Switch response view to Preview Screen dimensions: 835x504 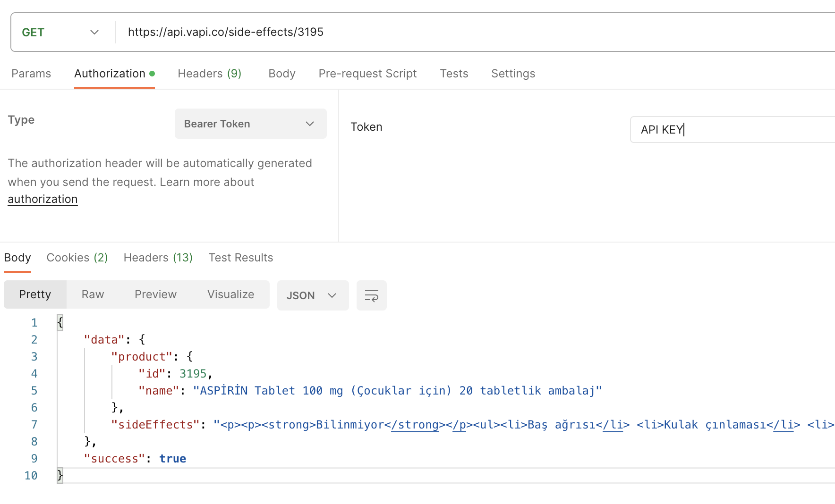(x=156, y=294)
